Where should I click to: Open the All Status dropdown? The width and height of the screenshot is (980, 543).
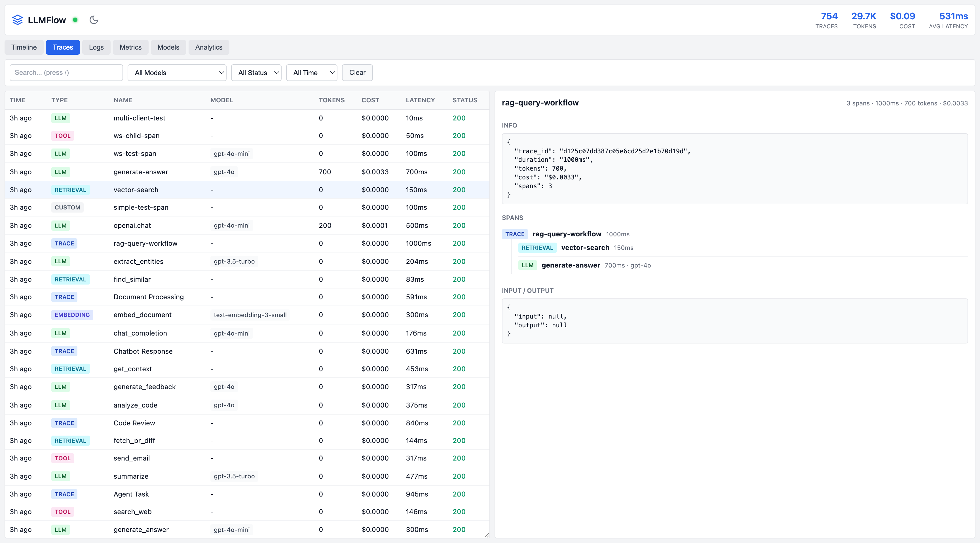(256, 73)
